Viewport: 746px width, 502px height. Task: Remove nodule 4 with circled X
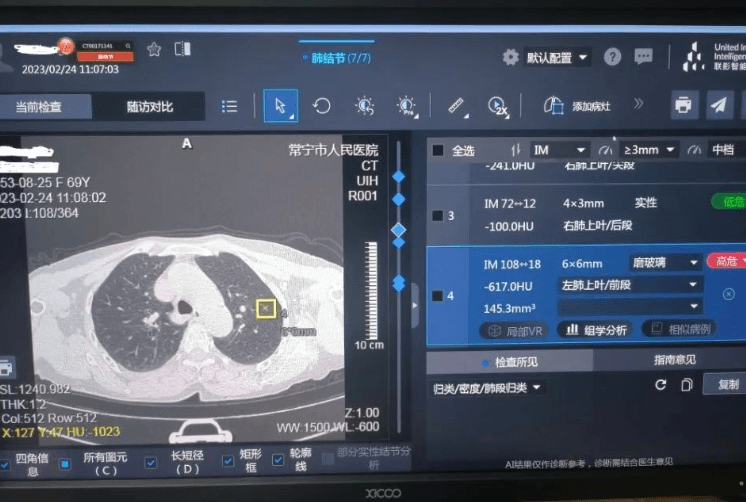pyautogui.click(x=728, y=294)
